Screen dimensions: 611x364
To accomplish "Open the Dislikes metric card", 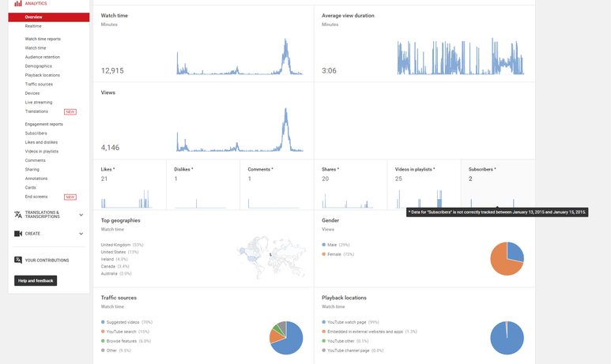I will (203, 185).
